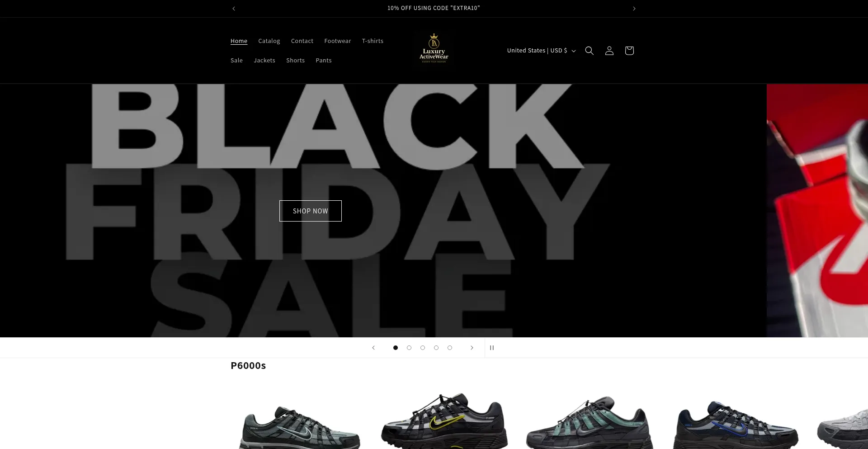Open the Catalog menu item
This screenshot has width=868, height=449.
[269, 41]
